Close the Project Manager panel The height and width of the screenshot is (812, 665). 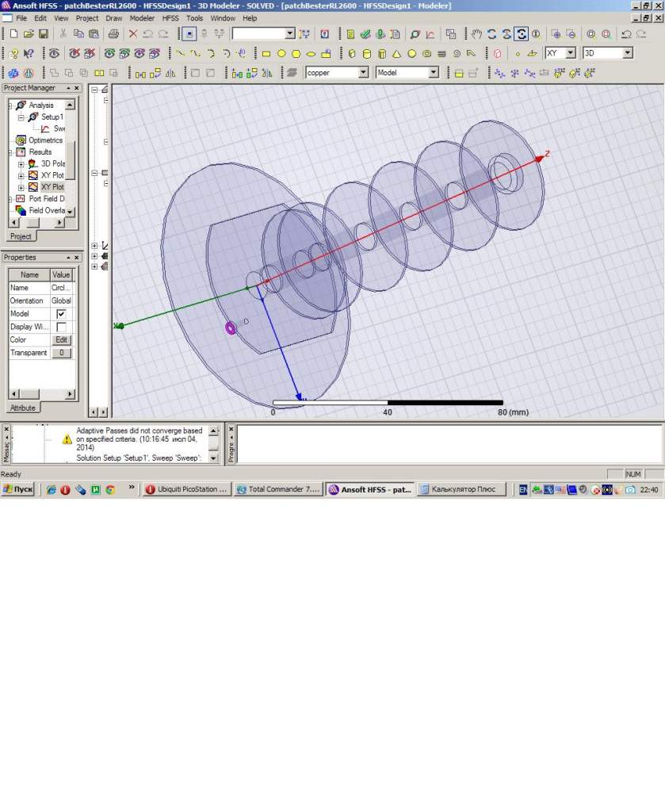pos(77,88)
